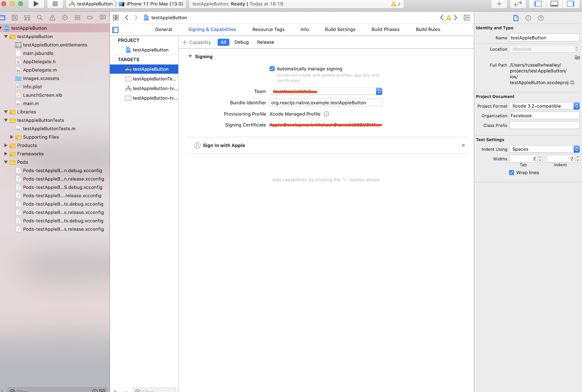
Task: Switch to the Build Settings tab
Action: tap(340, 30)
